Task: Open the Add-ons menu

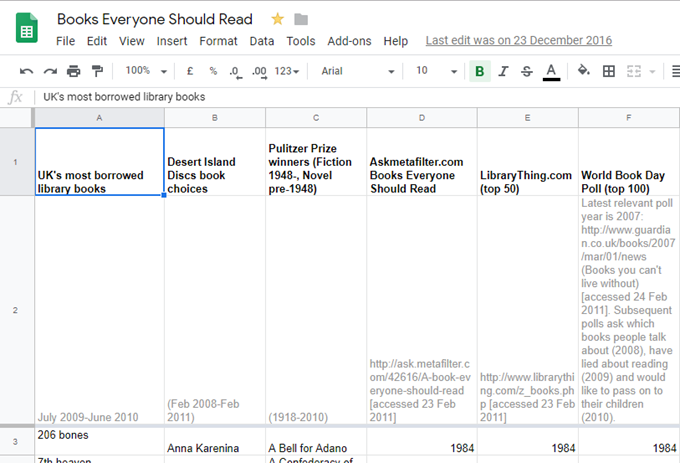Action: click(x=348, y=41)
